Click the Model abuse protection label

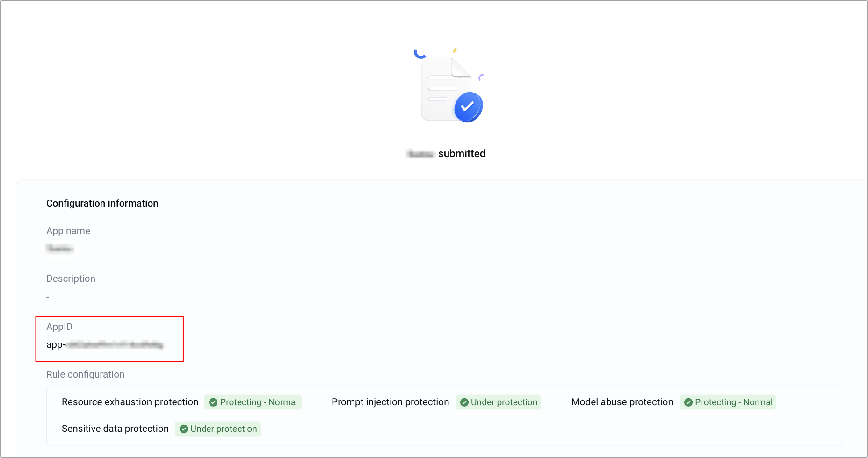click(622, 402)
